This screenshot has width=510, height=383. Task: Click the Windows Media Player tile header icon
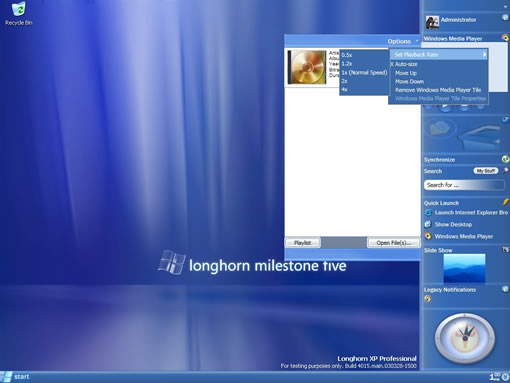tap(505, 38)
